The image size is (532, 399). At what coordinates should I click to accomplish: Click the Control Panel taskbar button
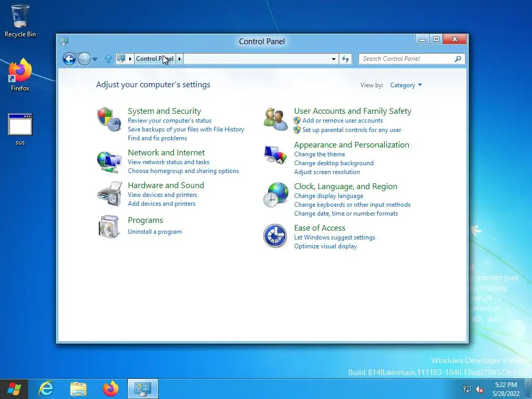click(143, 389)
